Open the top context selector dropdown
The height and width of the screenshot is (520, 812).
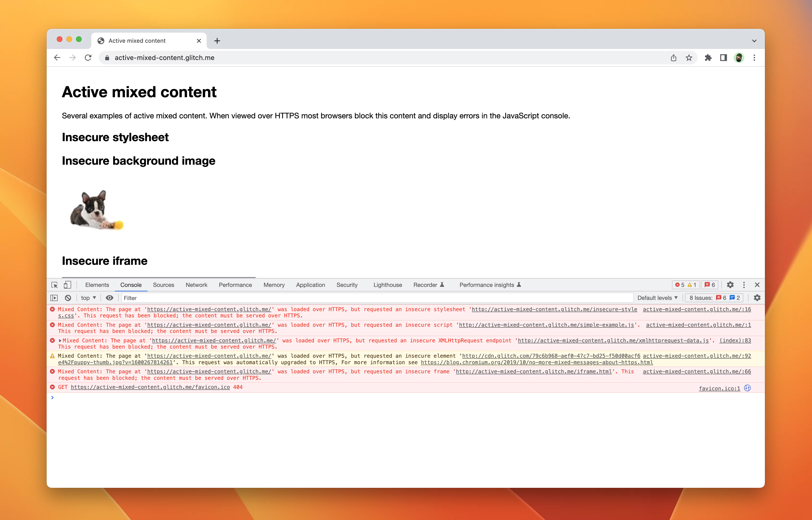coord(88,298)
